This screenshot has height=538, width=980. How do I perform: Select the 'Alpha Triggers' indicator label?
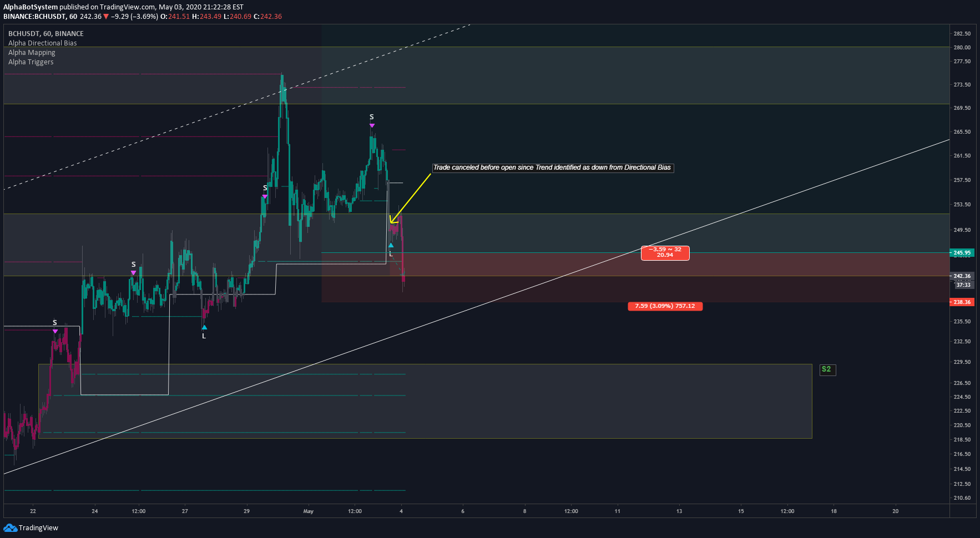point(31,62)
